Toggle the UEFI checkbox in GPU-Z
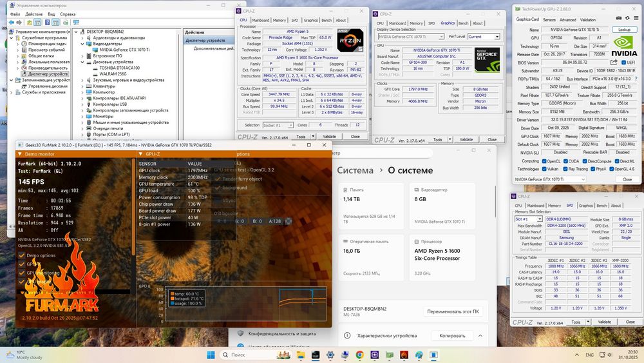644x363 pixels. pyautogui.click(x=623, y=63)
